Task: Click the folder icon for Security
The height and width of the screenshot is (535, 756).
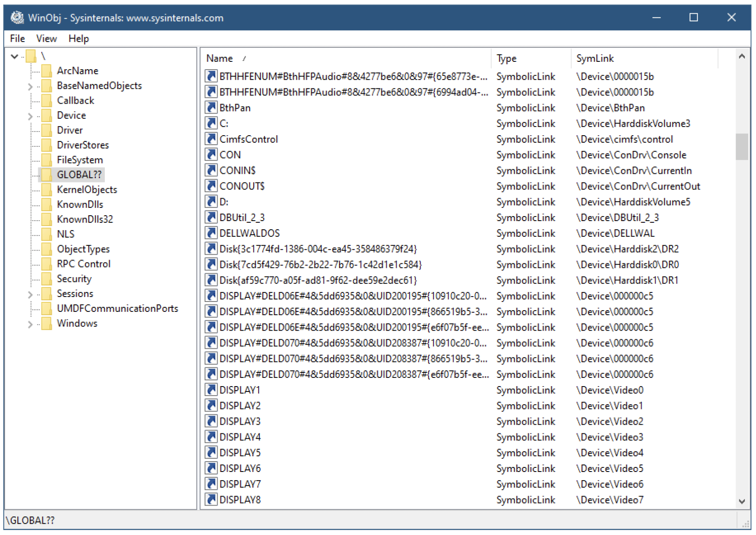Action: point(46,279)
